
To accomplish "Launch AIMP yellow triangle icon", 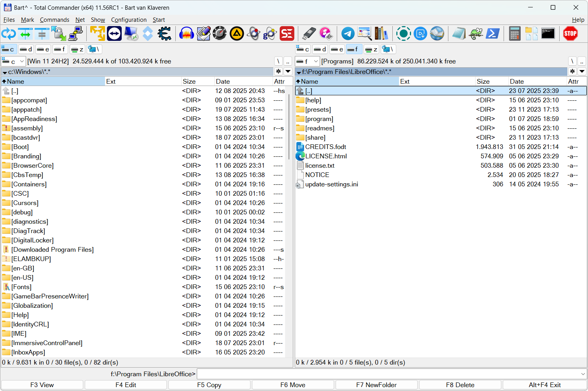I will [x=236, y=34].
